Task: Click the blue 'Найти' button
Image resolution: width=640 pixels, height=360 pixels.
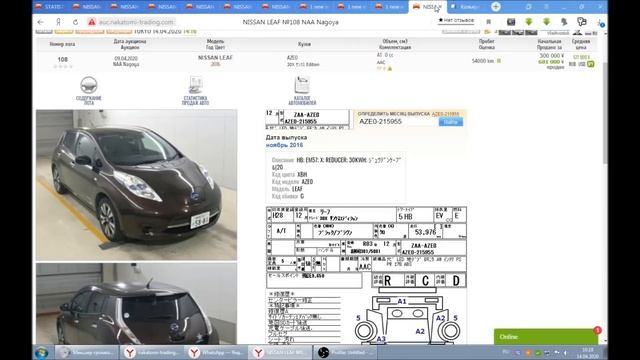Action: (x=451, y=122)
